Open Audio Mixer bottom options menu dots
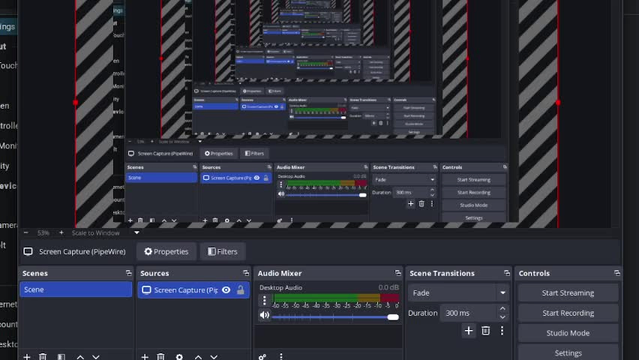Image resolution: width=639 pixels, height=360 pixels. tap(281, 357)
